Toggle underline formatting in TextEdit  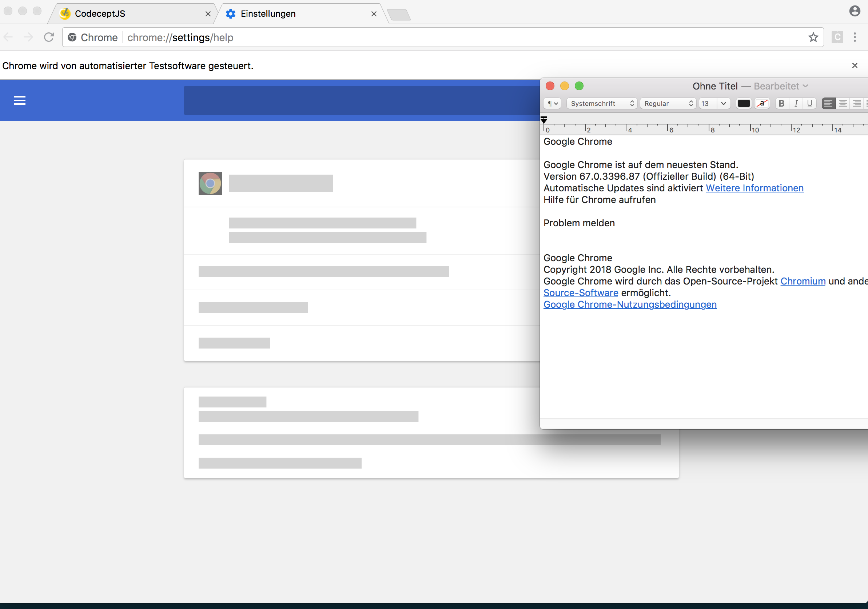pos(810,103)
